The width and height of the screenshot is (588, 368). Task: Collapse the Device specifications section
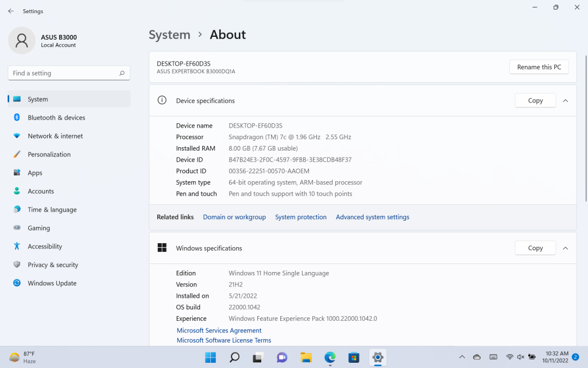pyautogui.click(x=566, y=101)
